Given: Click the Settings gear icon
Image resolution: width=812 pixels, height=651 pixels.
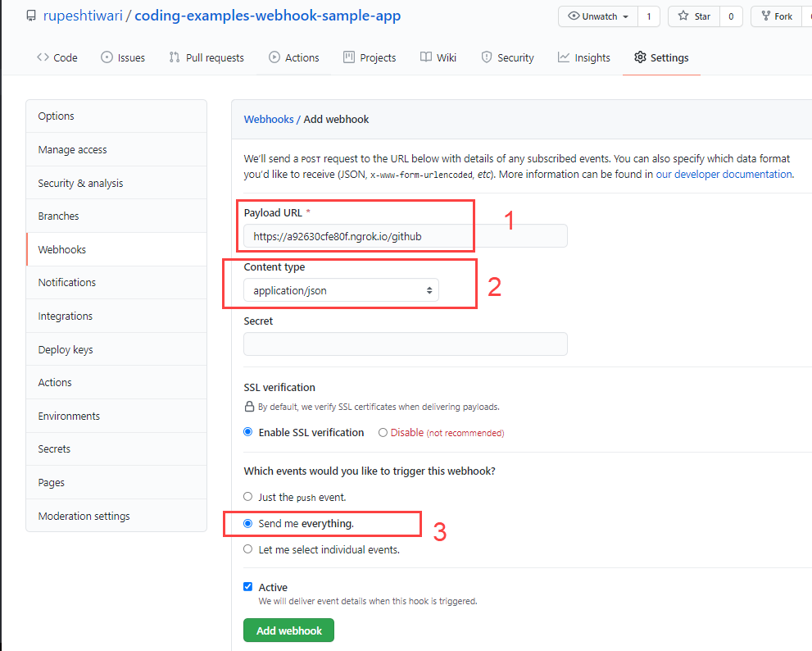Looking at the screenshot, I should click(640, 57).
